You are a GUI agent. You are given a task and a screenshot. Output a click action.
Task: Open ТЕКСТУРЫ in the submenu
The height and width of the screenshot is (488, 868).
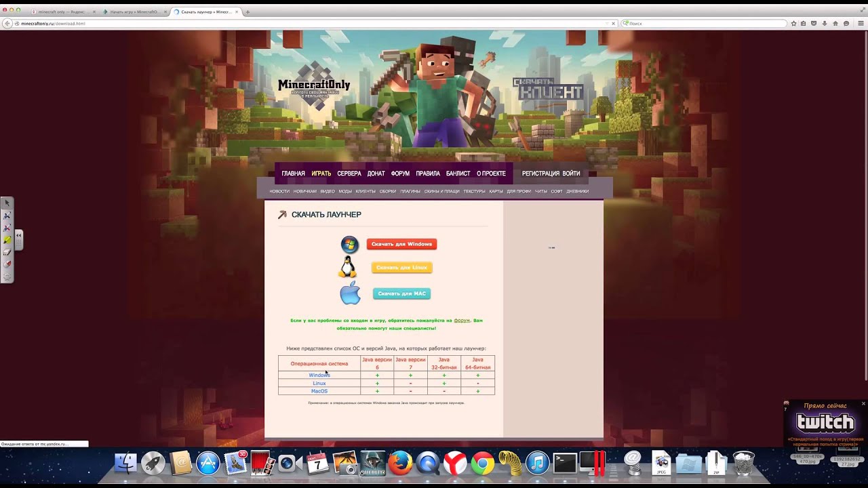coord(475,192)
